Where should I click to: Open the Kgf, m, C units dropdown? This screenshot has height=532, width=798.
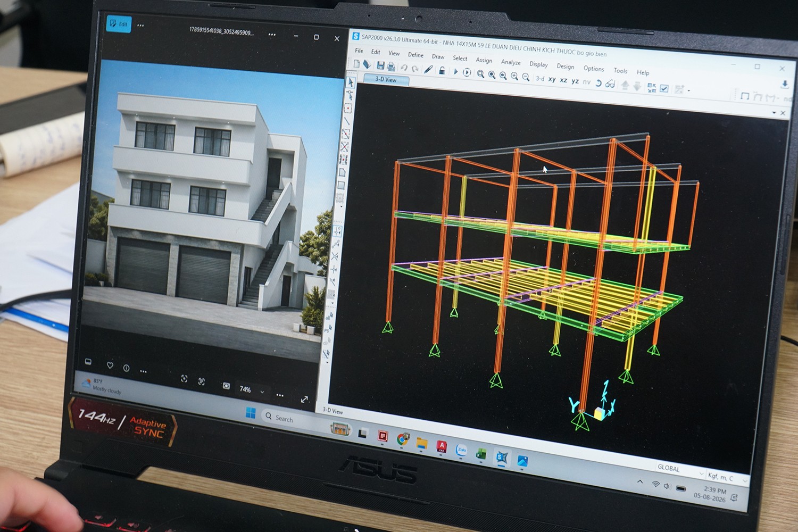point(727,478)
